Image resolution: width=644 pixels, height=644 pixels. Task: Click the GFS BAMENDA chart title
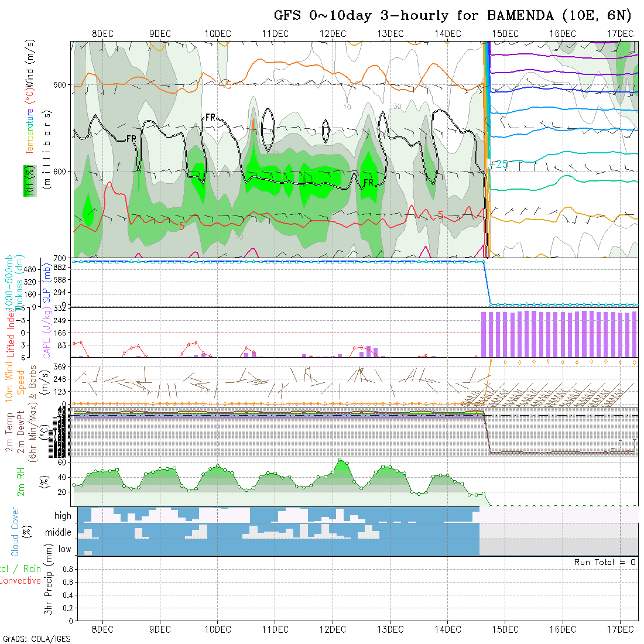[x=453, y=16]
